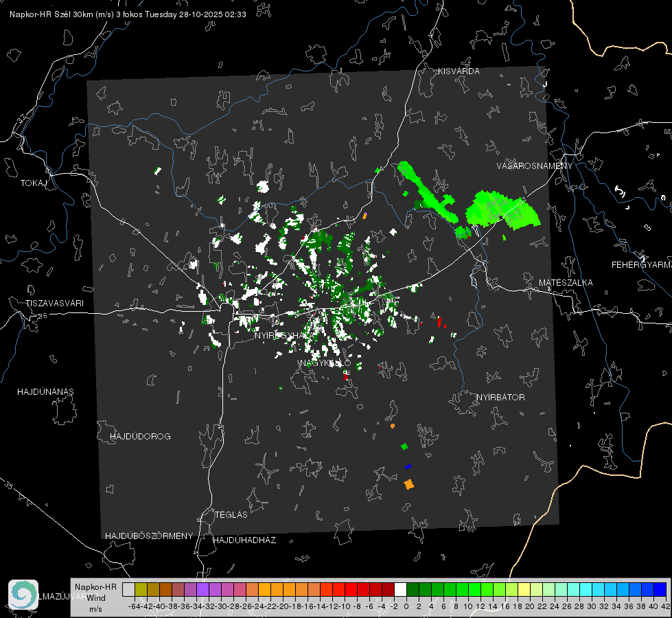672x618 pixels.
Task: Pick the gray leftmost legend swatch
Action: coord(128,589)
